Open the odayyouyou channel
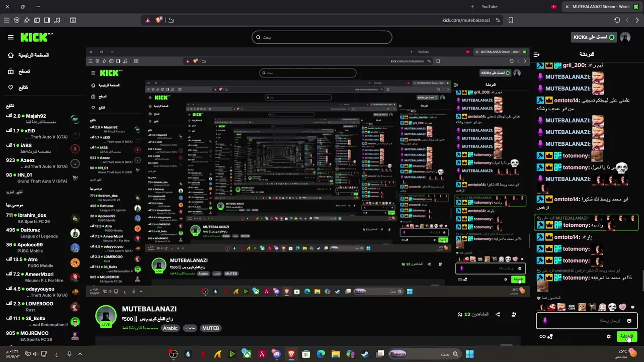 pos(42,292)
